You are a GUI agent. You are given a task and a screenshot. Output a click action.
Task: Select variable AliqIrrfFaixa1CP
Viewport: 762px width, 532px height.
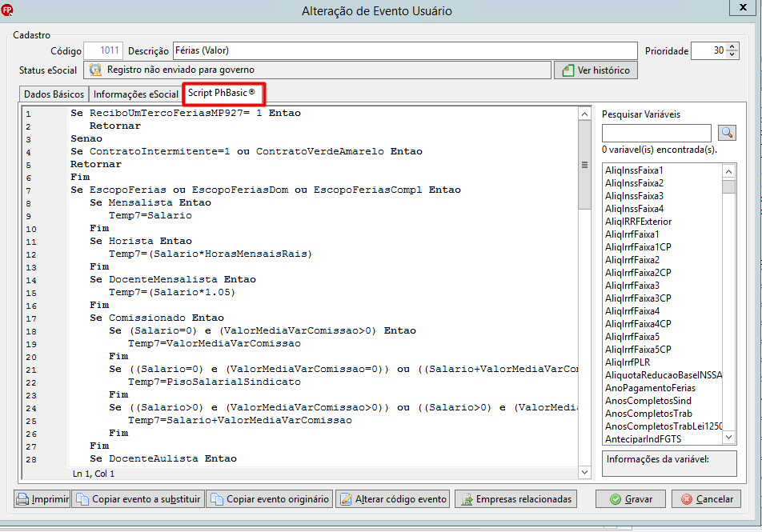point(638,247)
